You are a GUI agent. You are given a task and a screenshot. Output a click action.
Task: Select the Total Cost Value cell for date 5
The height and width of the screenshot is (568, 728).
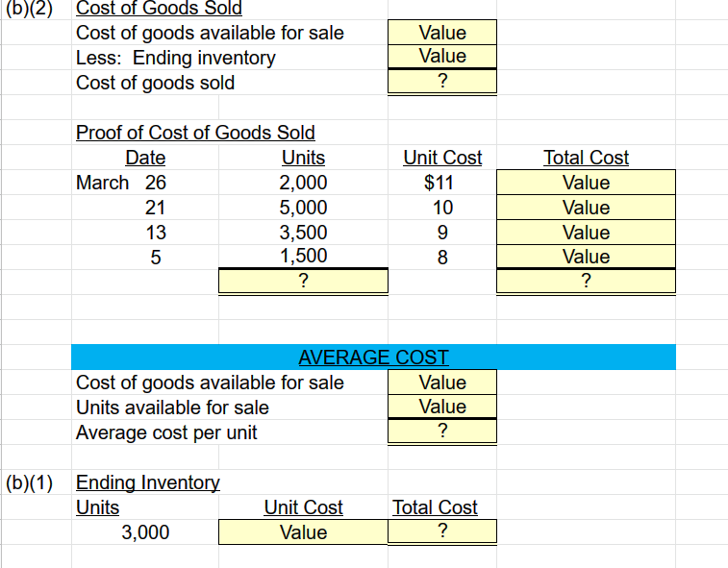pyautogui.click(x=586, y=257)
